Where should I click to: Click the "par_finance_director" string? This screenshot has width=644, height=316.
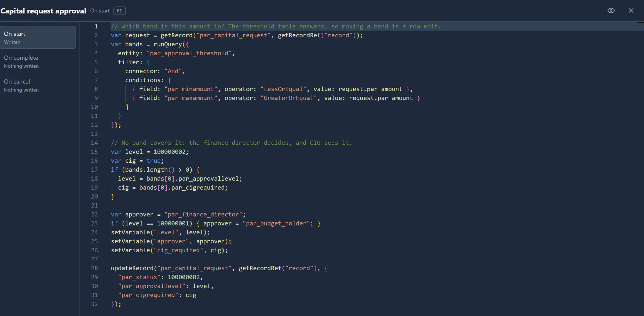pyautogui.click(x=203, y=215)
